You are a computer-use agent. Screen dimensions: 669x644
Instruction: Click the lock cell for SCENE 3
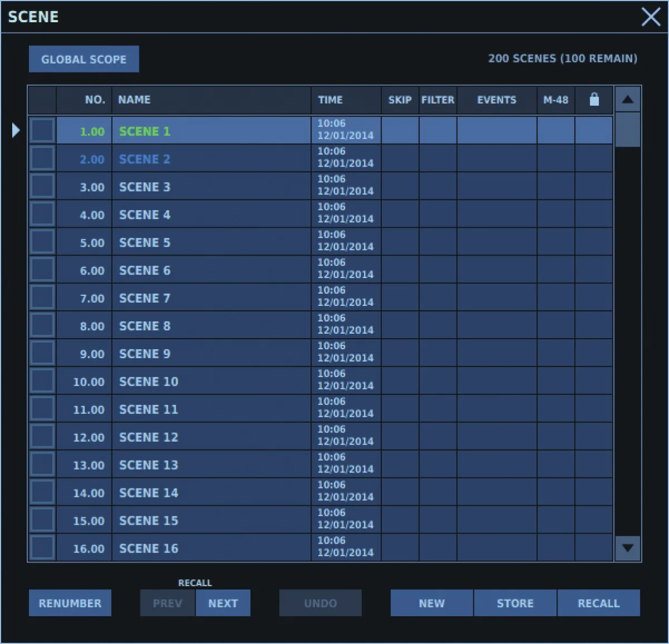tap(594, 186)
